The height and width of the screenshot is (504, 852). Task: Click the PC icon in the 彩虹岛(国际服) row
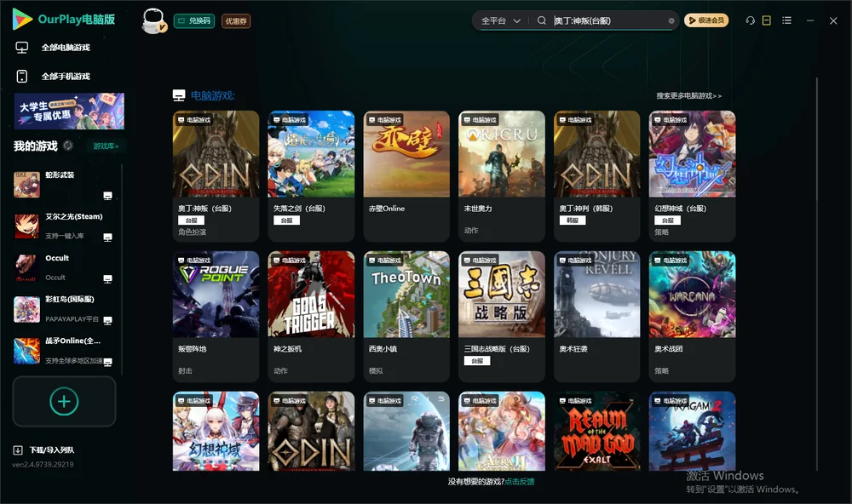pyautogui.click(x=107, y=320)
